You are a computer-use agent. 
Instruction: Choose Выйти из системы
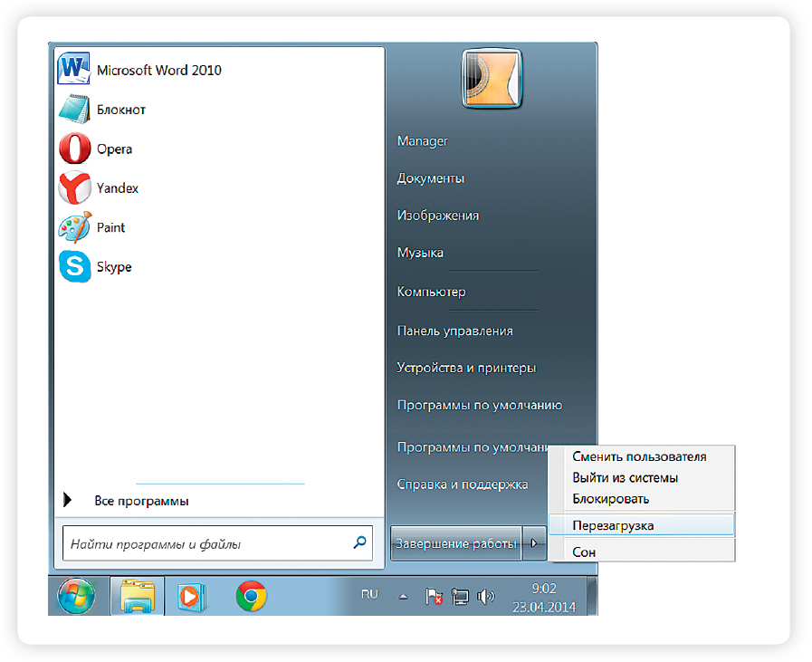[x=625, y=477]
